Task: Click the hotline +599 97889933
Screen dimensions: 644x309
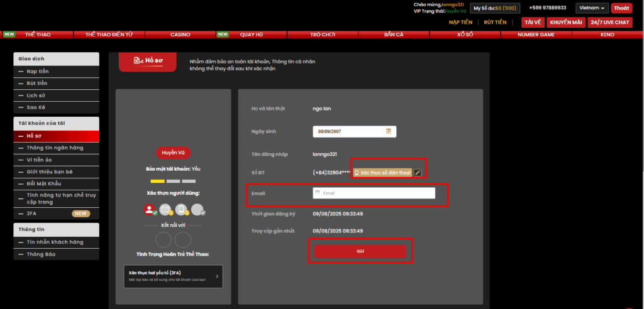Action: click(x=548, y=8)
